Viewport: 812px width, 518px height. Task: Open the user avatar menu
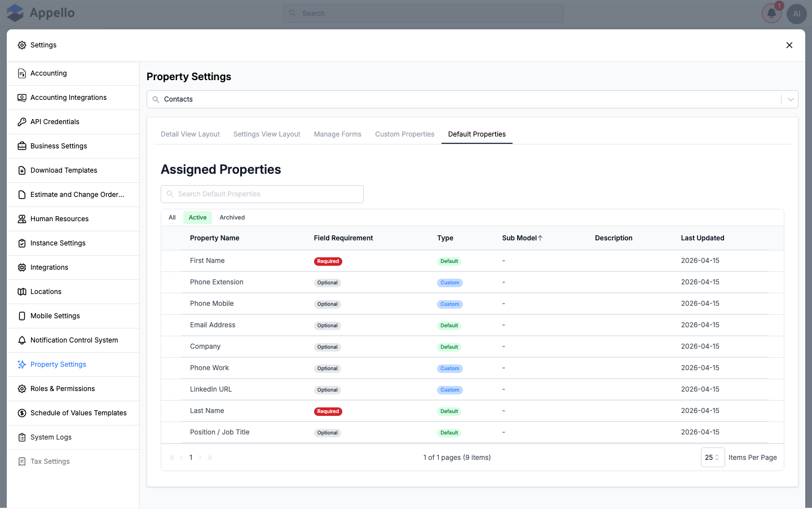click(x=797, y=14)
